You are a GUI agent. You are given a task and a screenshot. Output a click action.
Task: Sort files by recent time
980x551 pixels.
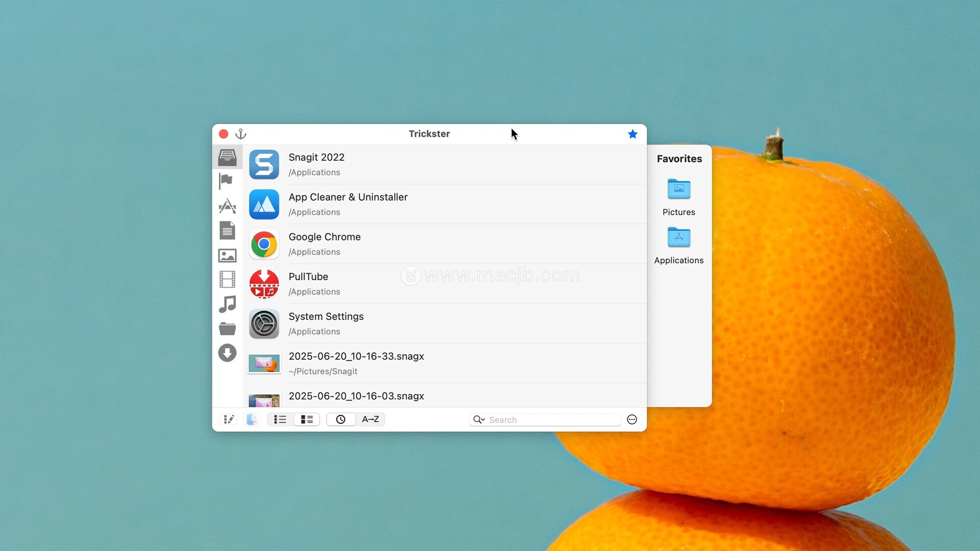tap(340, 419)
